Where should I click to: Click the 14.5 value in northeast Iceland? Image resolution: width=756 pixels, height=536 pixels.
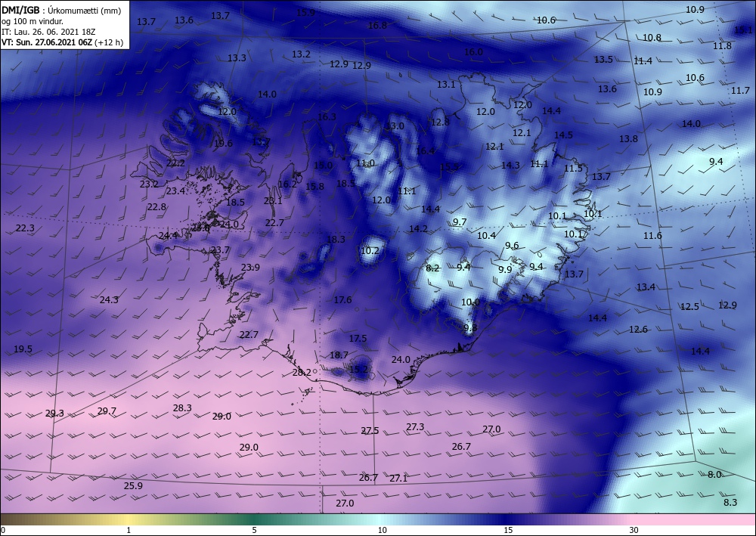[x=564, y=135]
